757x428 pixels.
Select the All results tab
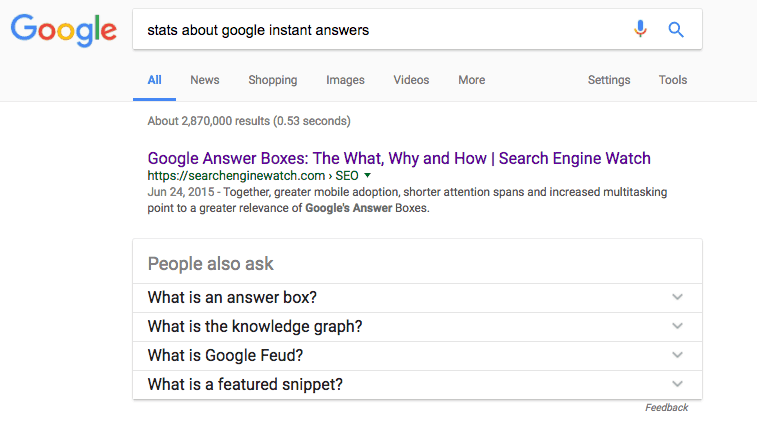(x=154, y=80)
